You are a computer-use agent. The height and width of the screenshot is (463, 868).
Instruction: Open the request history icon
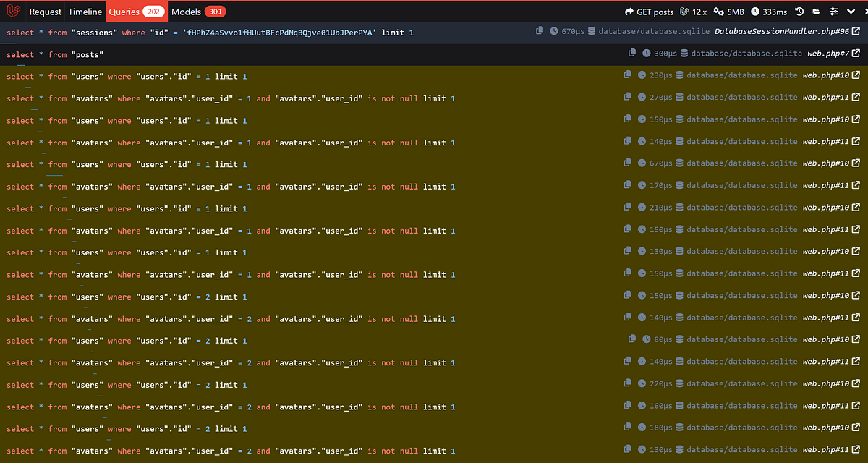(799, 11)
